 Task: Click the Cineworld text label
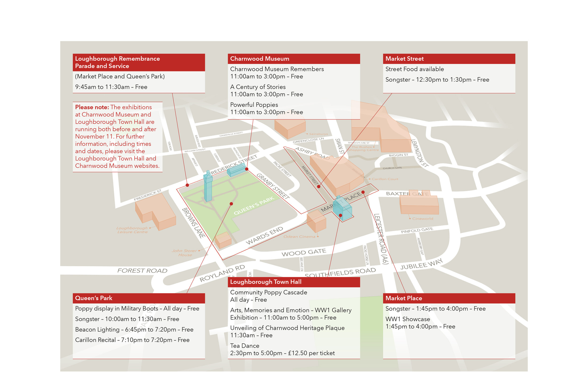pyautogui.click(x=422, y=219)
